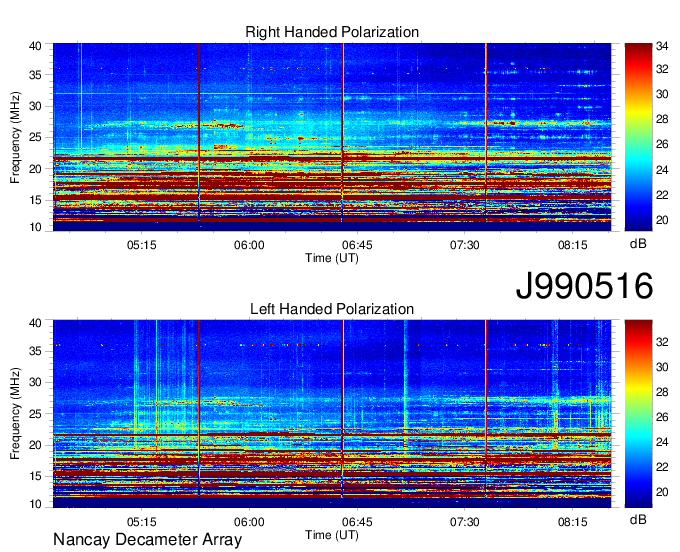Viewport: 680px width, 552px height.
Task: Click the 20 dB label on bottom colorbar
Action: click(x=662, y=492)
